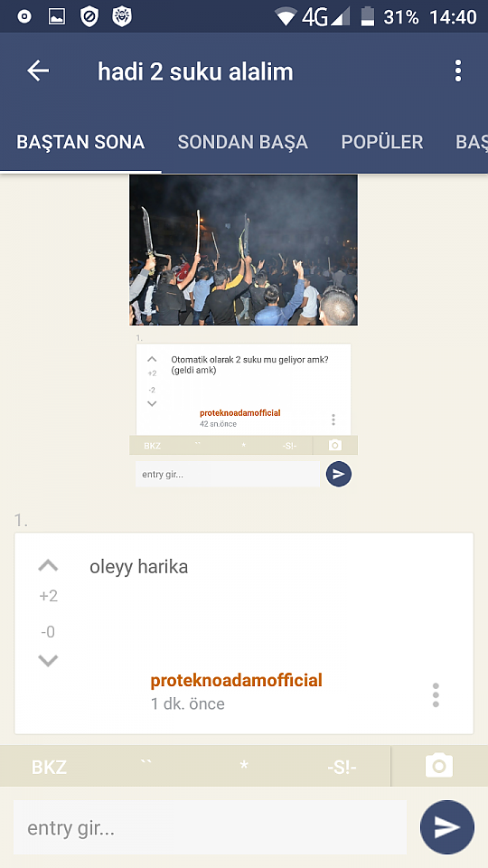Screen dimensions: 488x868
Task: Open proteknoadamofficial author profile link
Action: point(236,680)
